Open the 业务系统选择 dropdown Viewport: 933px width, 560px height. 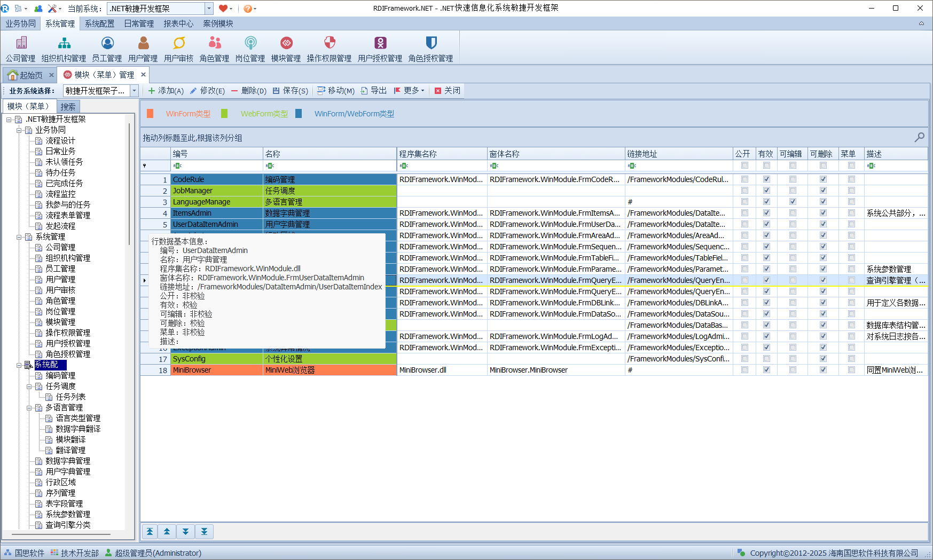tap(135, 91)
